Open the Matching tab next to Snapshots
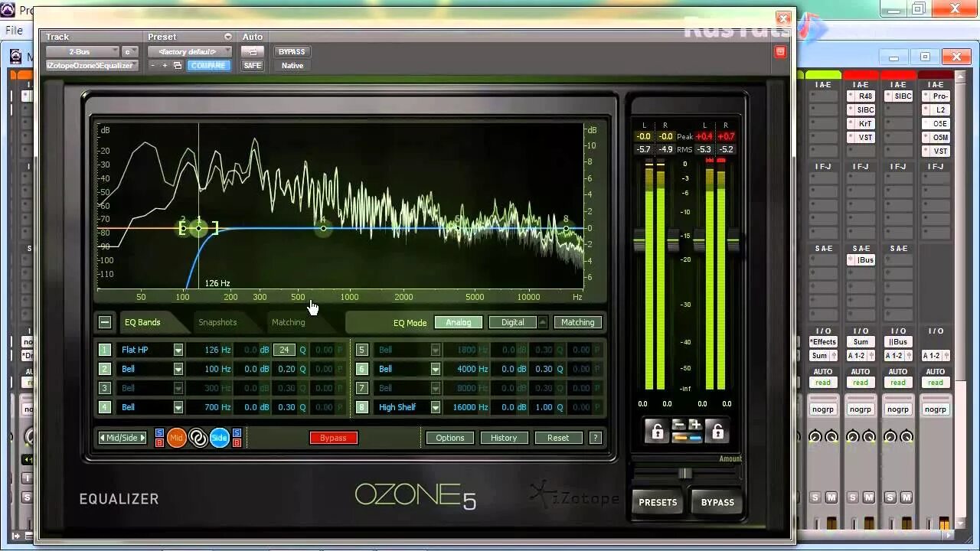This screenshot has height=551, width=980. (x=288, y=322)
